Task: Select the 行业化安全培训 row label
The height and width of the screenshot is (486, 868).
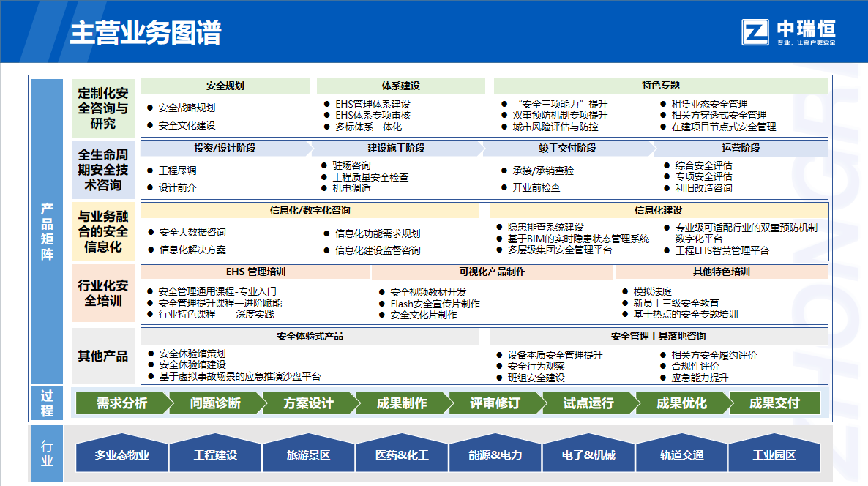Action: pyautogui.click(x=103, y=294)
